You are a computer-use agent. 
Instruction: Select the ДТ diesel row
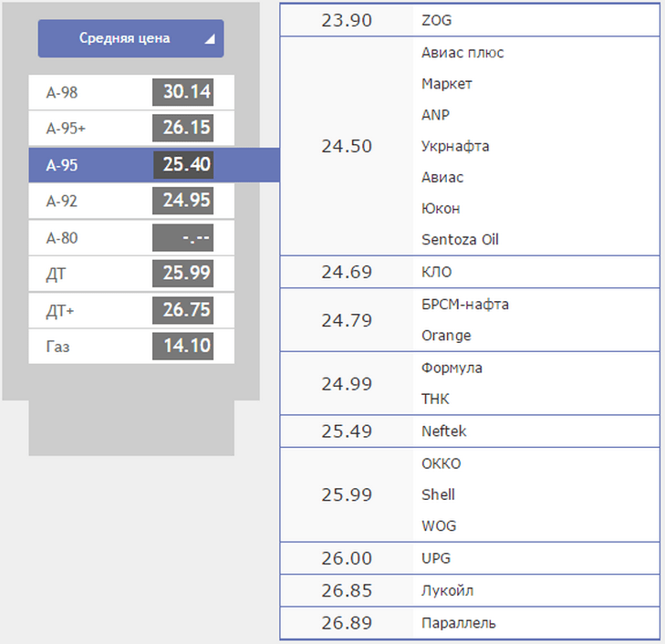(131, 274)
